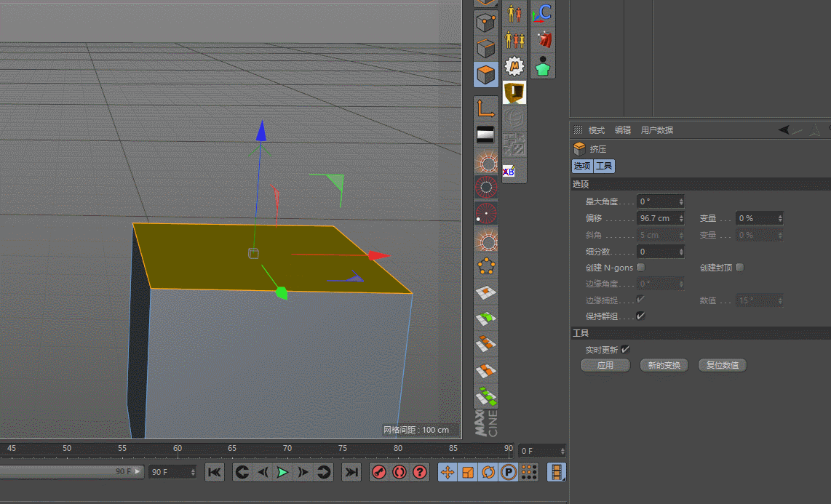Viewport: 831px width, 504px height.
Task: Click the black-white gradient tweak icon
Action: point(486,135)
